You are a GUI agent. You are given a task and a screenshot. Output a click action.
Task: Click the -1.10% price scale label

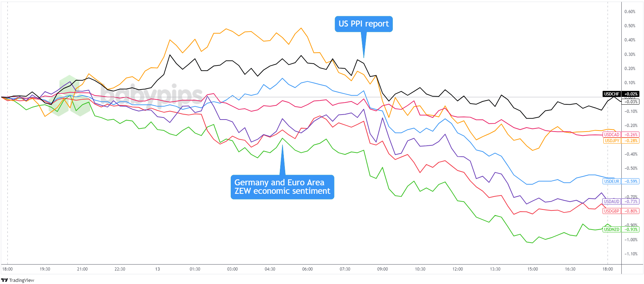tap(631, 254)
